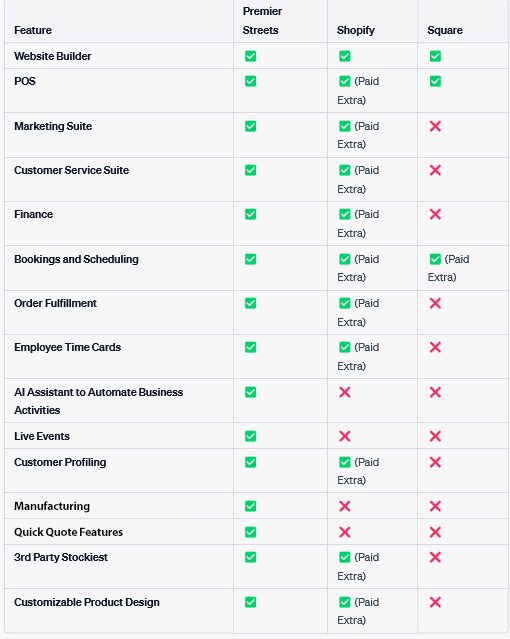Click Shopify red cross for Manufacturing

click(x=344, y=506)
